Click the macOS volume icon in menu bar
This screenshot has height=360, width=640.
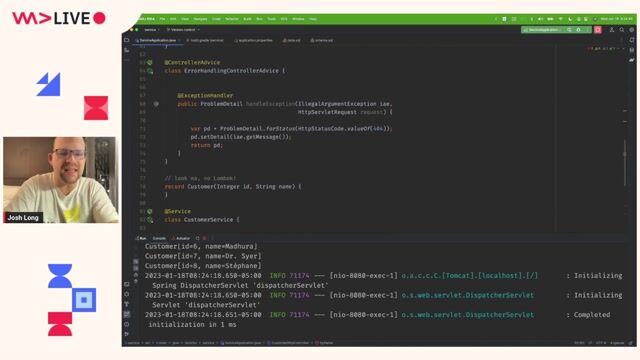pyautogui.click(x=540, y=19)
